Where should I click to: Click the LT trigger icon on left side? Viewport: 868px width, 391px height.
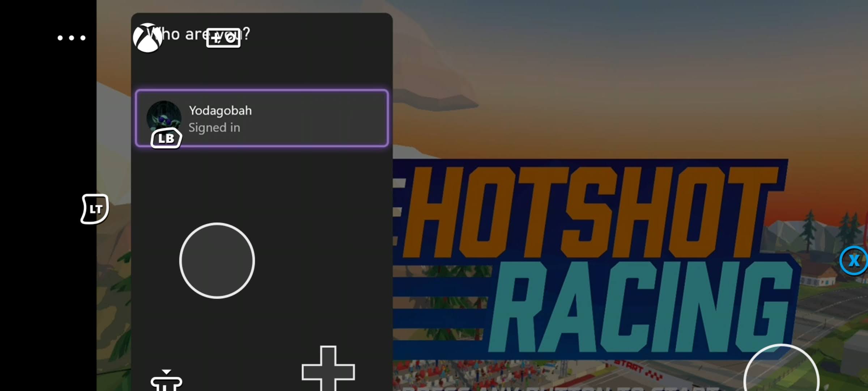pyautogui.click(x=94, y=208)
